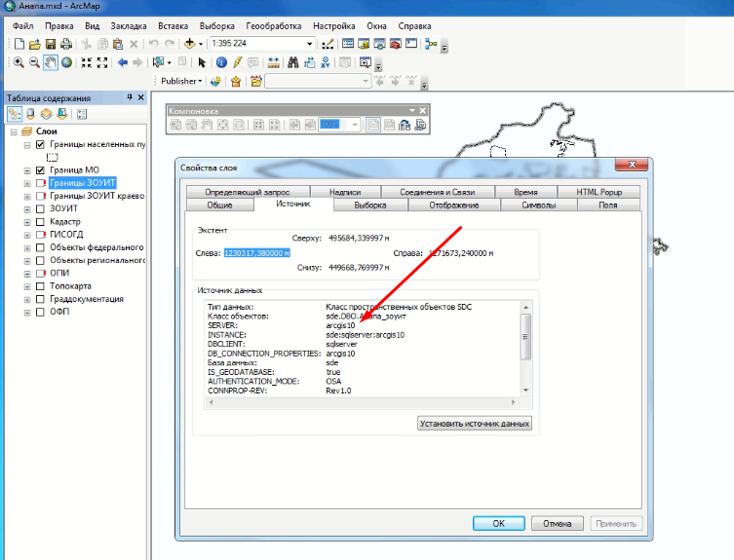Click the Add Data button icon
The image size is (734, 560).
[x=188, y=44]
